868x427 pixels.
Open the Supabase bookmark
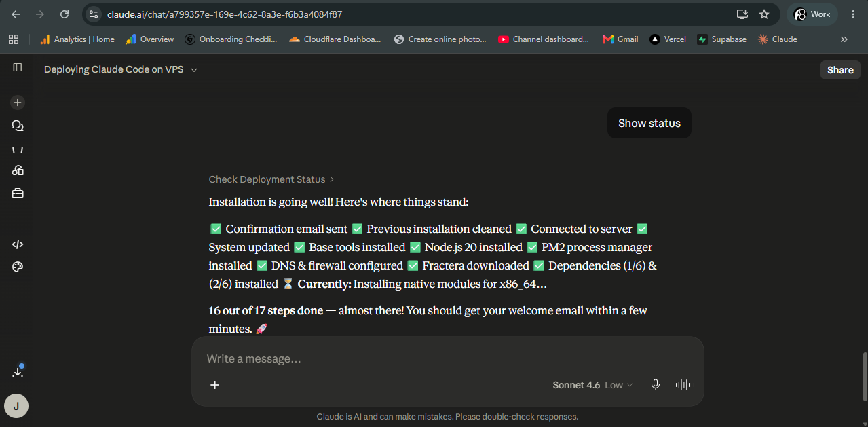point(722,39)
